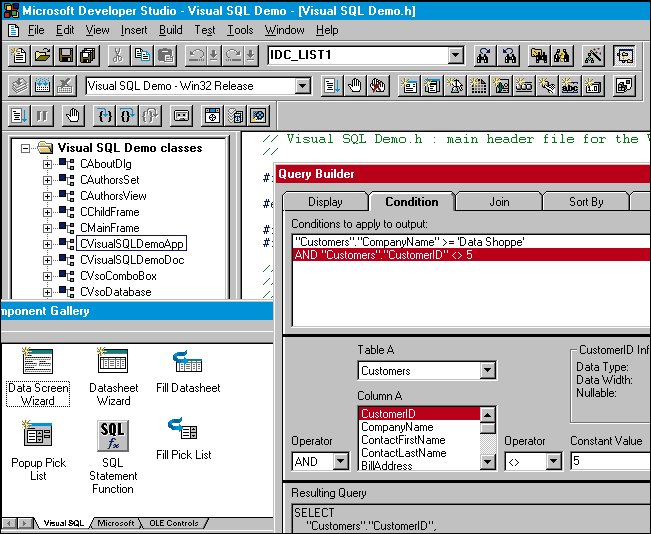This screenshot has height=534, width=651.
Task: Select the SQL Statement Function component
Action: pyautogui.click(x=113, y=457)
